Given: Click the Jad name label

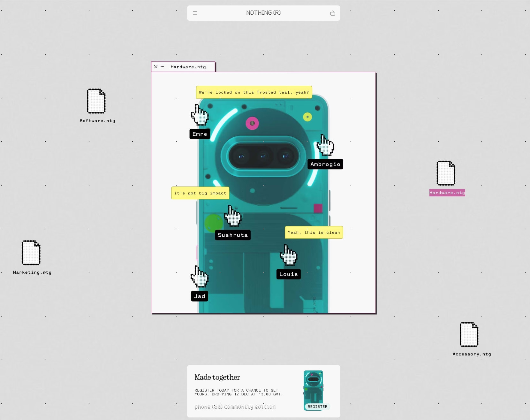Looking at the screenshot, I should (x=200, y=296).
